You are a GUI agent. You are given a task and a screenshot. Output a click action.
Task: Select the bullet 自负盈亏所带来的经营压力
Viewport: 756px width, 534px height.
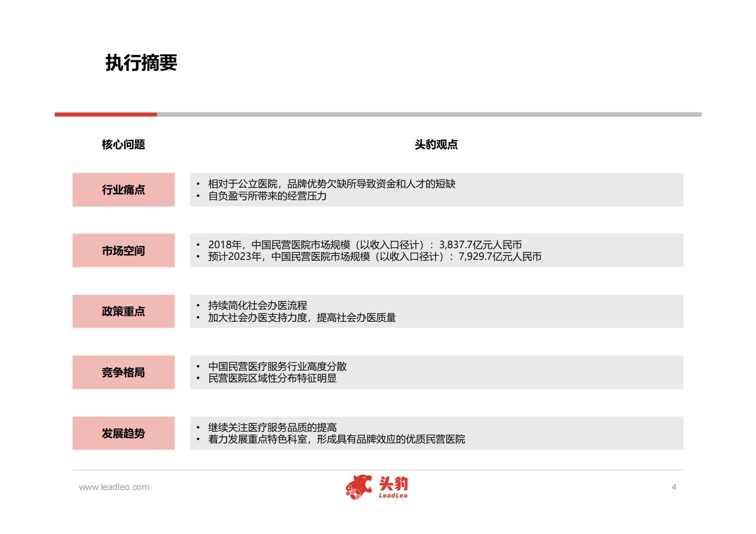coord(267,196)
